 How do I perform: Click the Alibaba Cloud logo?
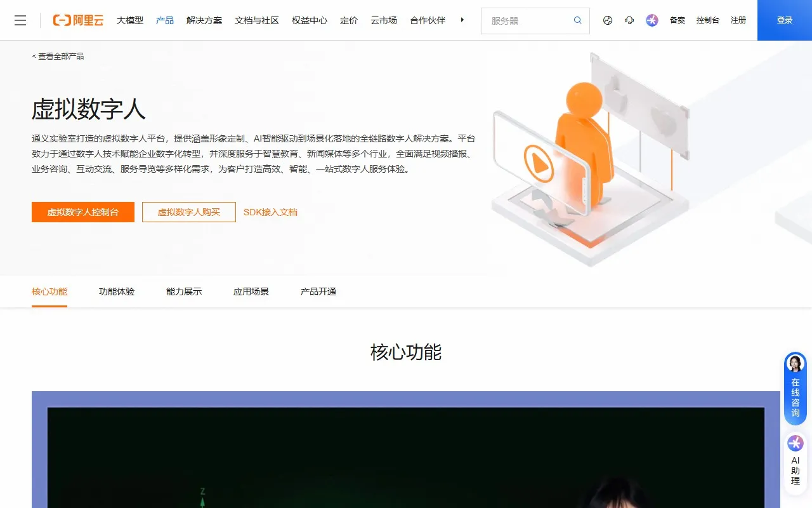pyautogui.click(x=77, y=20)
